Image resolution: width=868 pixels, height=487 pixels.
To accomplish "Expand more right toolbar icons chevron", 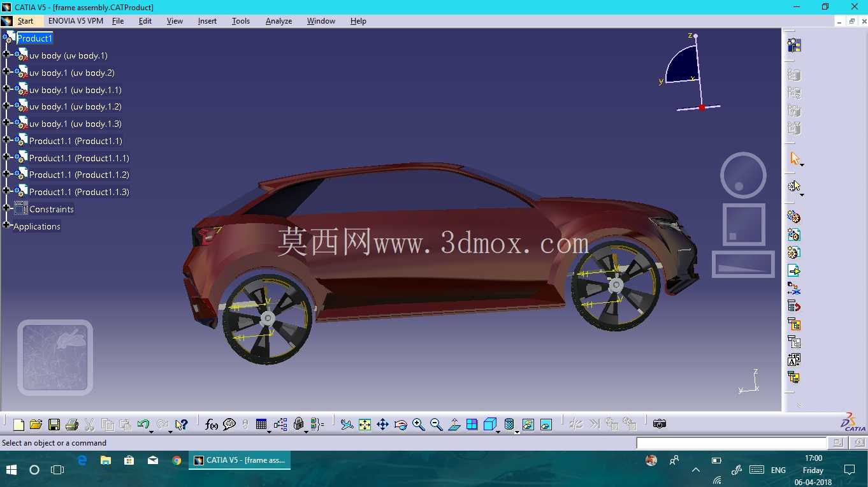I will tap(799, 405).
